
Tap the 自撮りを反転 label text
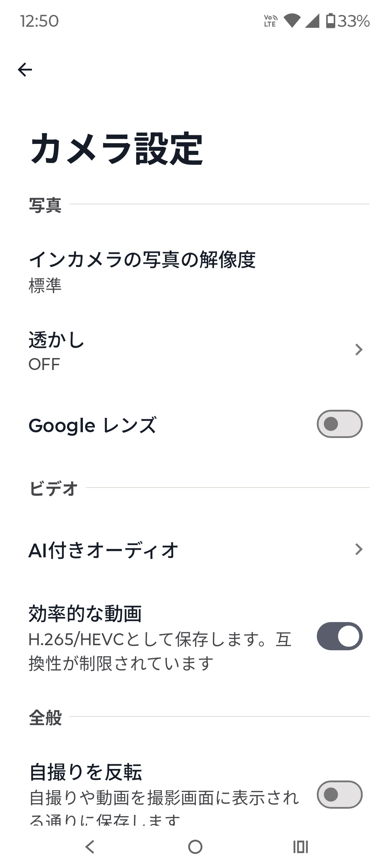coord(85,772)
